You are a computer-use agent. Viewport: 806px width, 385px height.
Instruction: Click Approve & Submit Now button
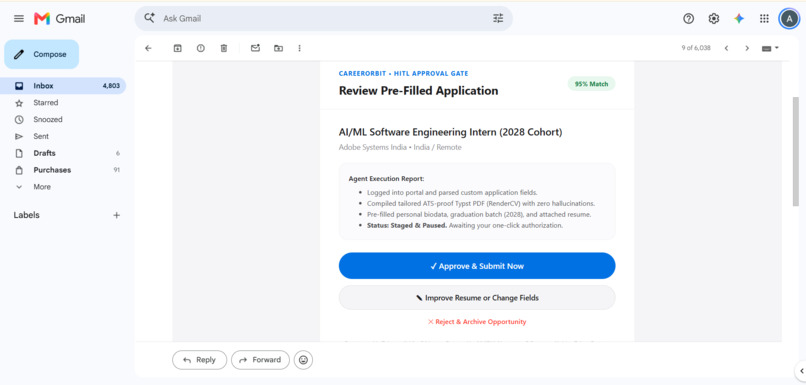tap(477, 266)
